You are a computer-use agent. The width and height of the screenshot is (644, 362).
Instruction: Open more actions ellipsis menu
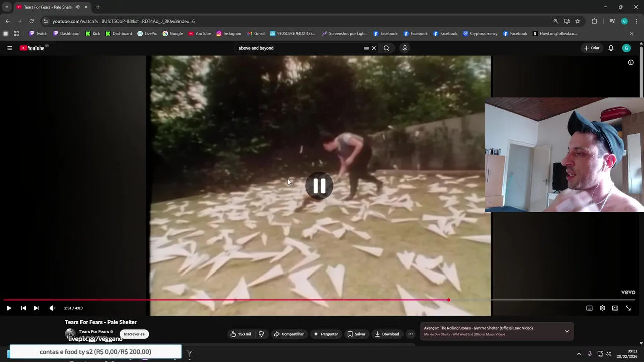point(410,334)
